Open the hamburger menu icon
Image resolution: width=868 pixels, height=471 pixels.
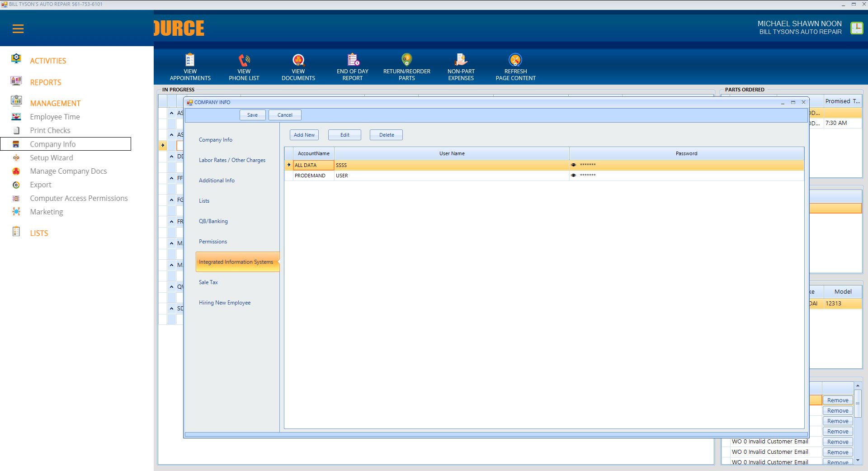tap(18, 29)
